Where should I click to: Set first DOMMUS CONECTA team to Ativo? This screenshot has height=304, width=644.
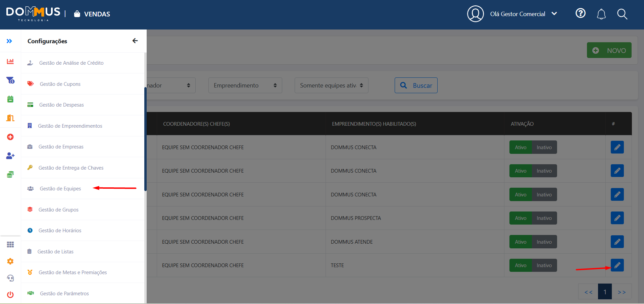(521, 147)
